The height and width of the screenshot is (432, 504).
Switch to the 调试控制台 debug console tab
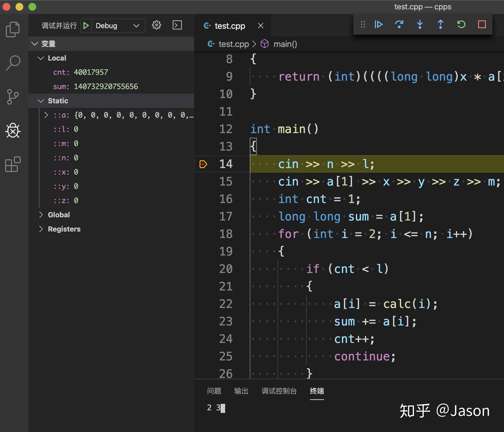pyautogui.click(x=279, y=391)
